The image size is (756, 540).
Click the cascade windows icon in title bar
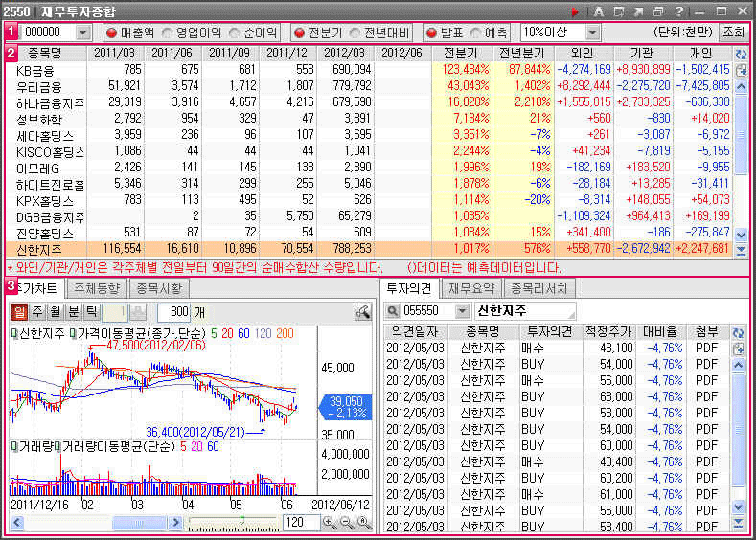658,11
